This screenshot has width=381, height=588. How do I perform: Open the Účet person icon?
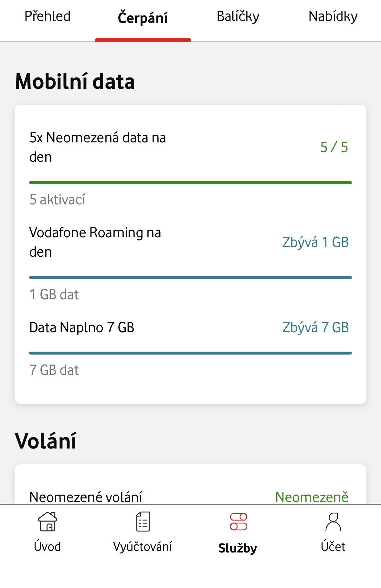(333, 521)
